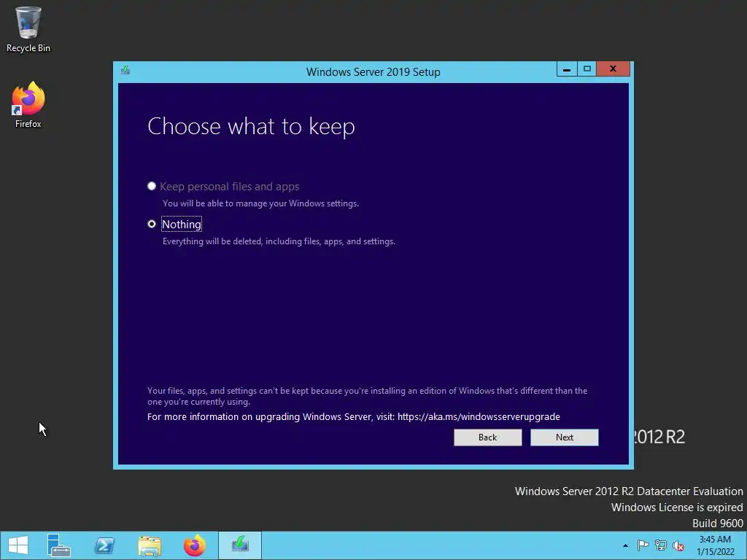
Task: Click the Back button
Action: [x=488, y=437]
